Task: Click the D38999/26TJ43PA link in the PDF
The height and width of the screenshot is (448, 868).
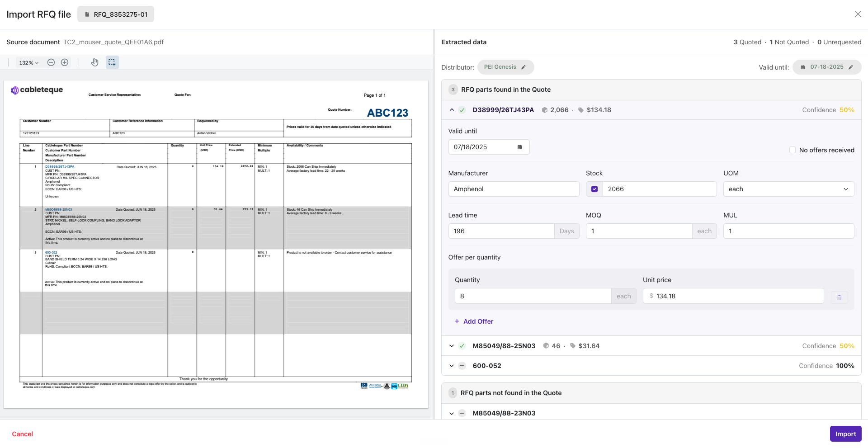Action: [x=60, y=167]
